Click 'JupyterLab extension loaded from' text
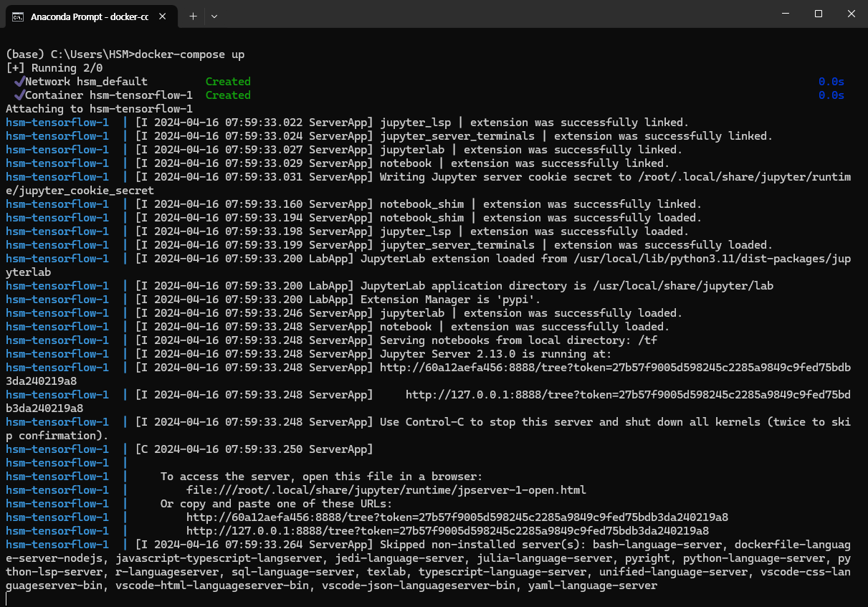 point(463,259)
